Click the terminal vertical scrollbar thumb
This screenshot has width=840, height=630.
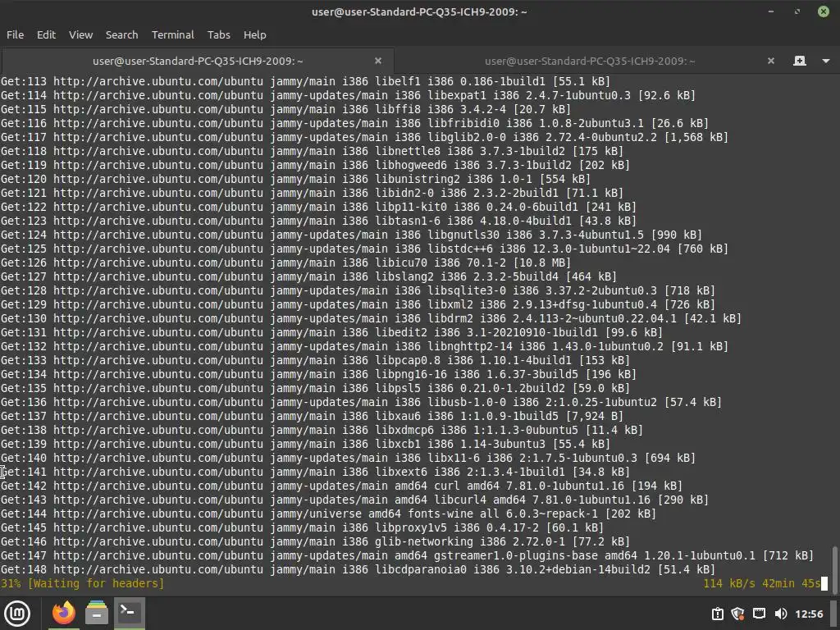point(833,571)
